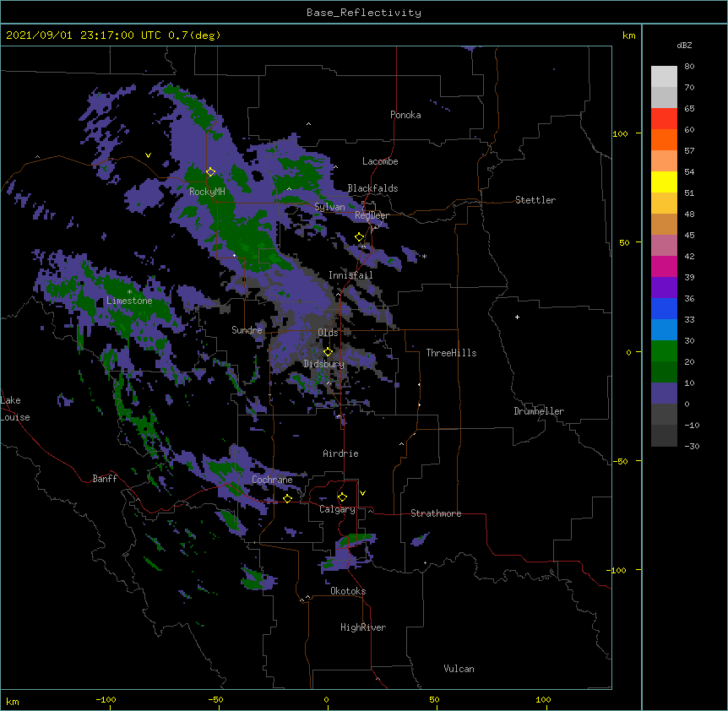Select the dark gray -10 to -30 swatch
Screen dimensions: 728x711
point(664,436)
